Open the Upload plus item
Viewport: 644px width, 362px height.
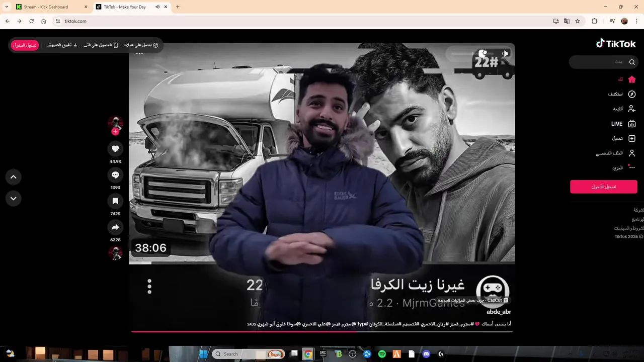[x=624, y=138]
